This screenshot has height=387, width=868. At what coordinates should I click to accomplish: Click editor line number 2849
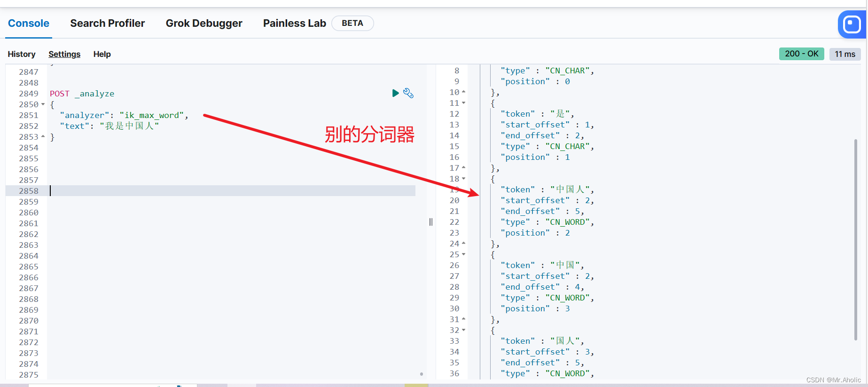point(29,94)
